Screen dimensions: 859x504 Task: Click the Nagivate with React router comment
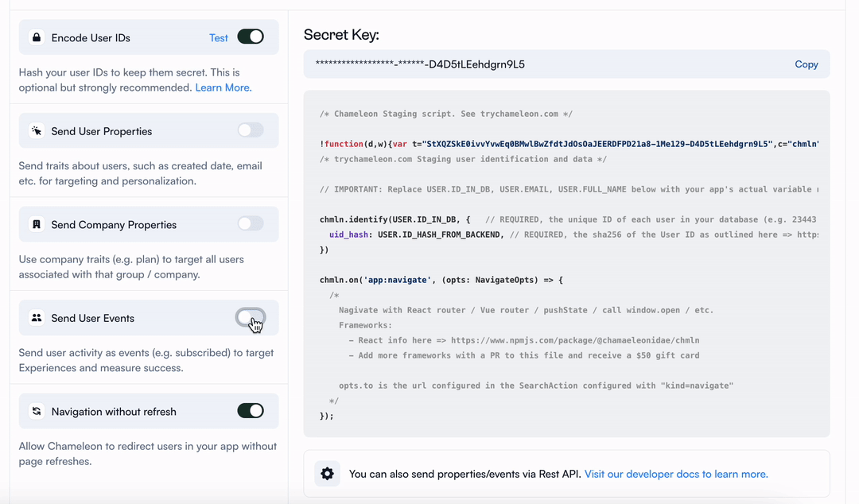point(526,310)
